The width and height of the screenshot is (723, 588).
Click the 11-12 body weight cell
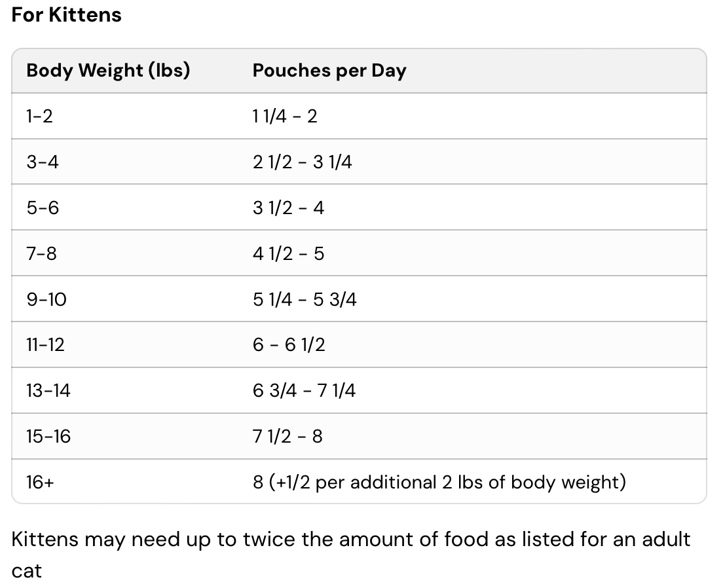pyautogui.click(x=46, y=344)
